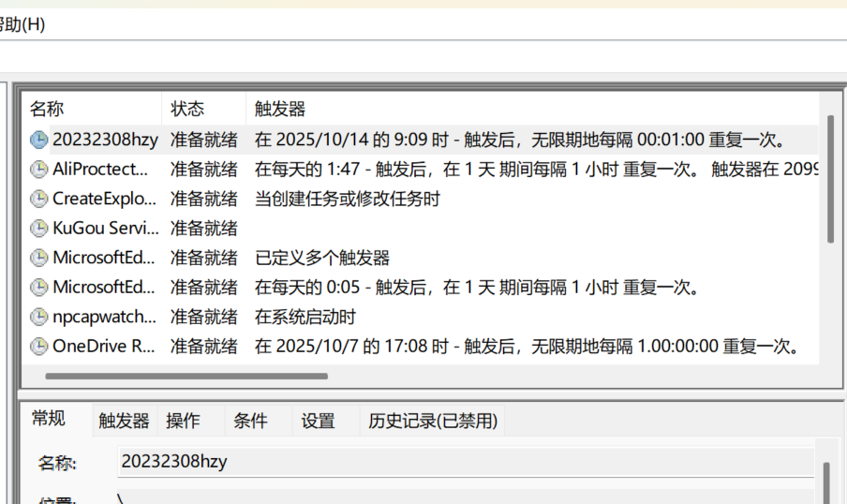This screenshot has height=504, width=847.
Task: Click the KuGou Servi... task icon
Action: [x=38, y=229]
